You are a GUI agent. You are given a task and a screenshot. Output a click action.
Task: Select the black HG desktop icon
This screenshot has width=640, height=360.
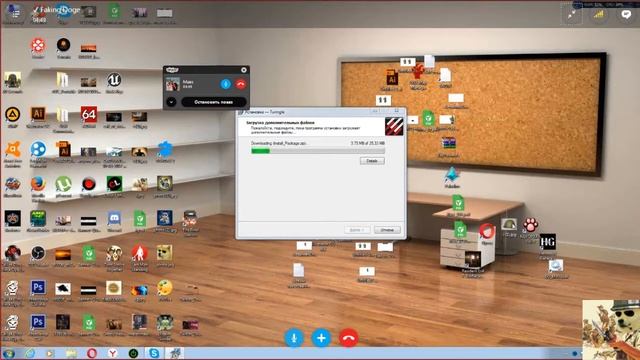547,242
